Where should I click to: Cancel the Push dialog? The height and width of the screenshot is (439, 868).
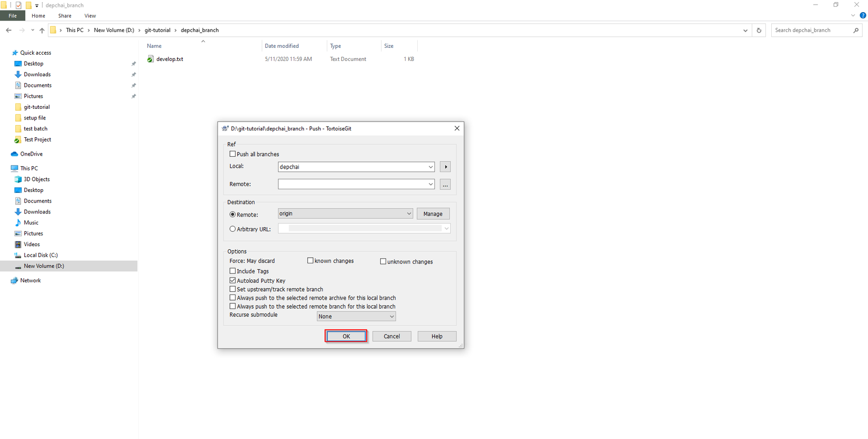click(x=391, y=336)
